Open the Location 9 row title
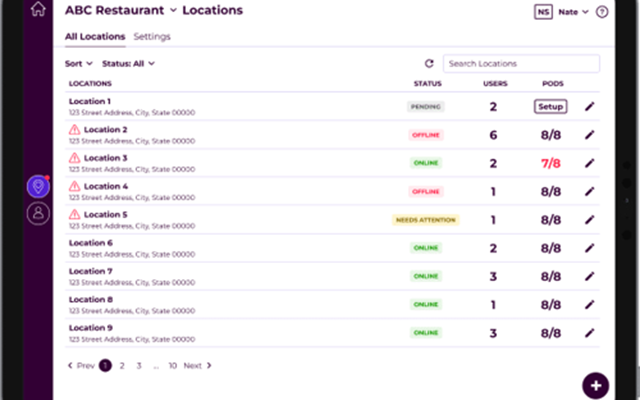The height and width of the screenshot is (400, 640). 91,328
